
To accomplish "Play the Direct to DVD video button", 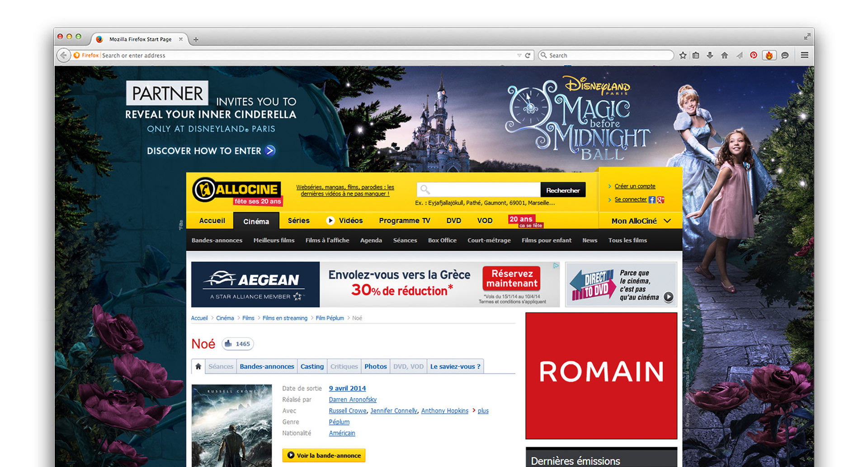I will point(669,297).
